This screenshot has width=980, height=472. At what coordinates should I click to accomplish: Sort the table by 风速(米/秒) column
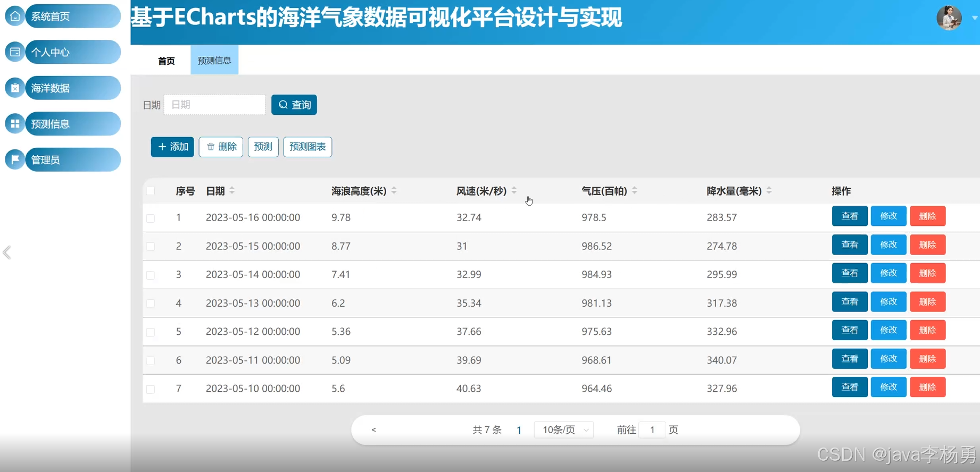click(514, 191)
